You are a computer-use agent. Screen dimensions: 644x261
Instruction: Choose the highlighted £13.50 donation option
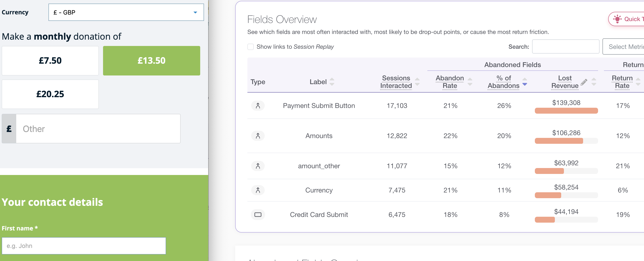152,61
